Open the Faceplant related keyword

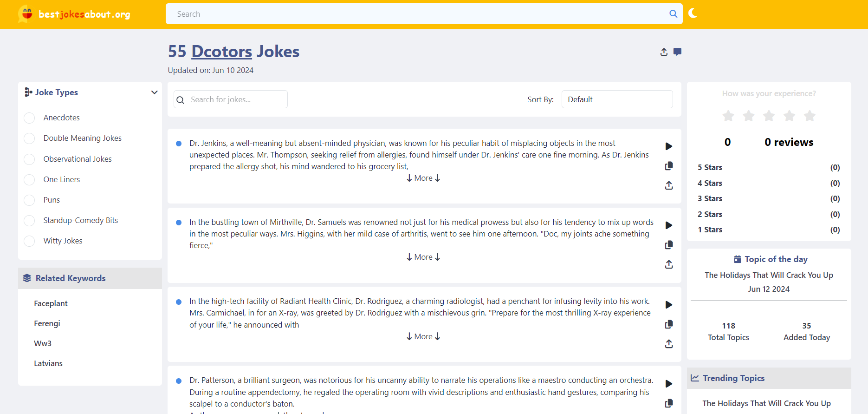coord(51,303)
